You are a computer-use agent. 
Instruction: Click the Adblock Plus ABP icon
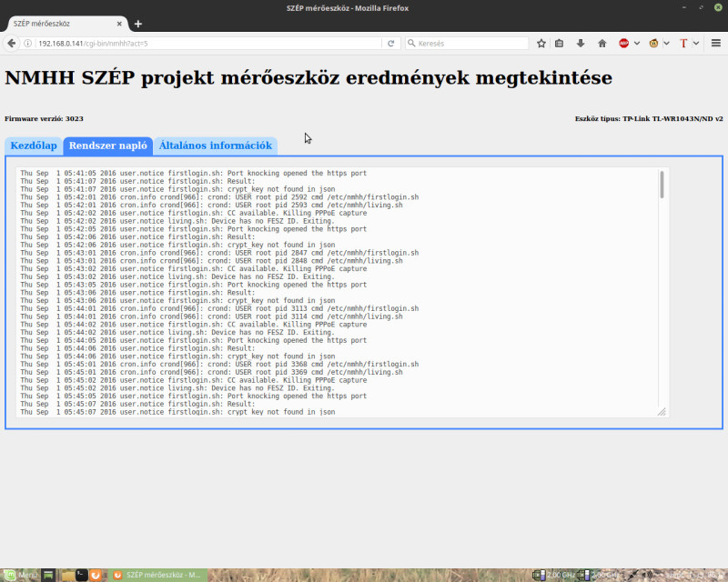click(x=623, y=43)
